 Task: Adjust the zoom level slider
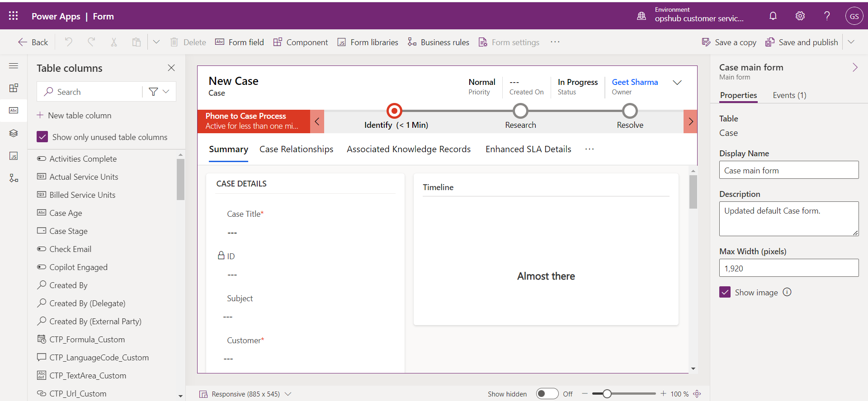click(607, 394)
